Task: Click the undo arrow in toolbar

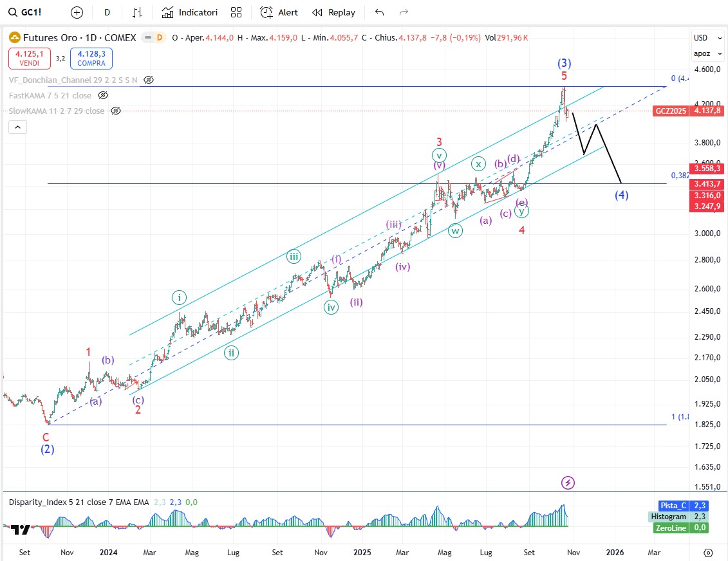Action: pos(379,12)
